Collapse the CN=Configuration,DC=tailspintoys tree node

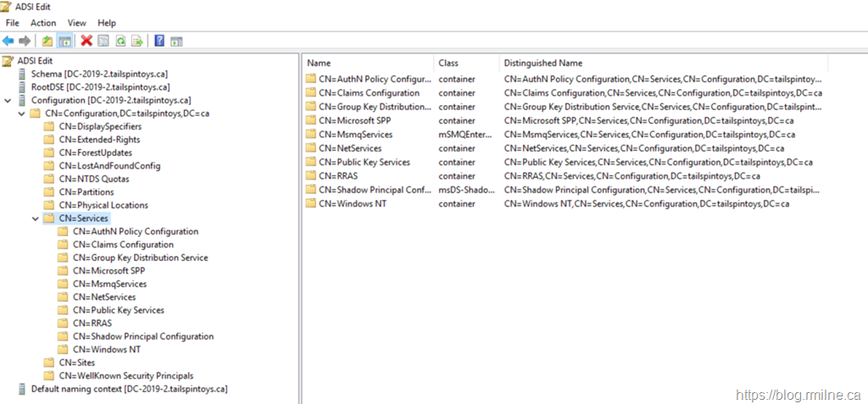pos(21,113)
